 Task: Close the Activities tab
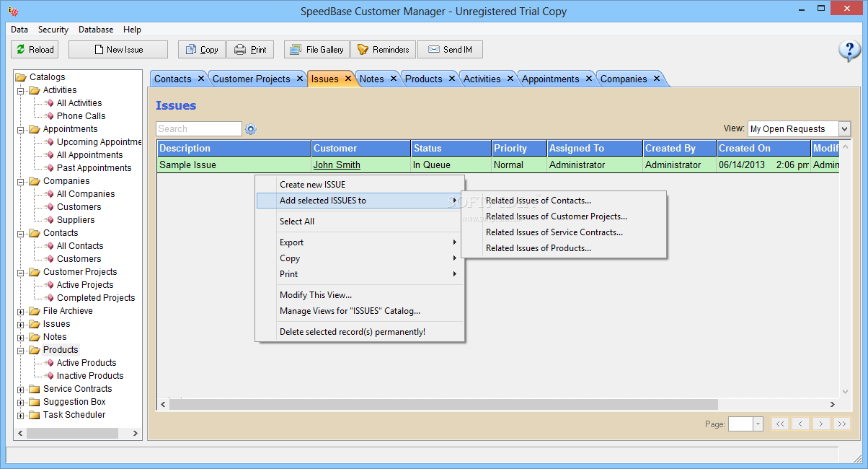510,79
